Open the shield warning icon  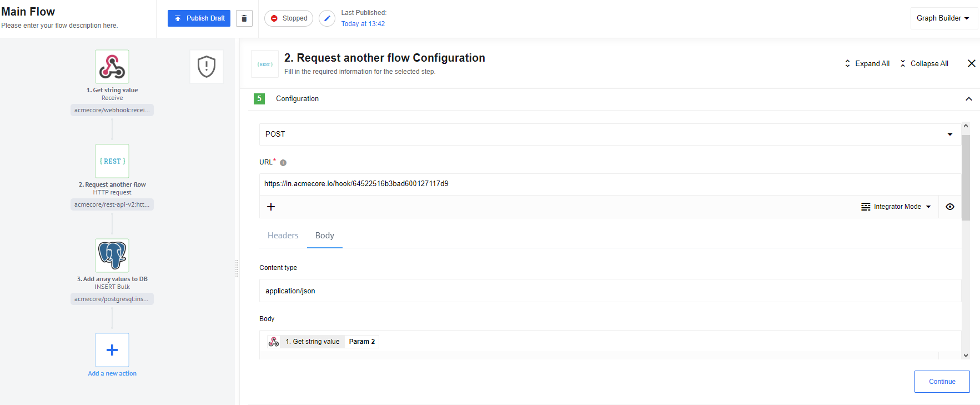(207, 67)
